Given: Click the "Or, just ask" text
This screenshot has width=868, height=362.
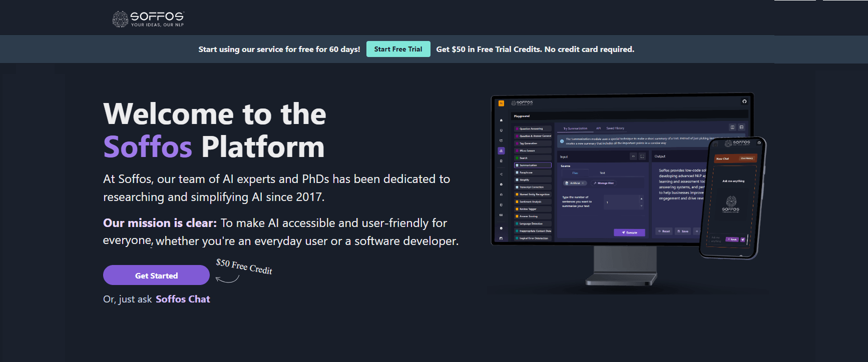Looking at the screenshot, I should [x=128, y=299].
